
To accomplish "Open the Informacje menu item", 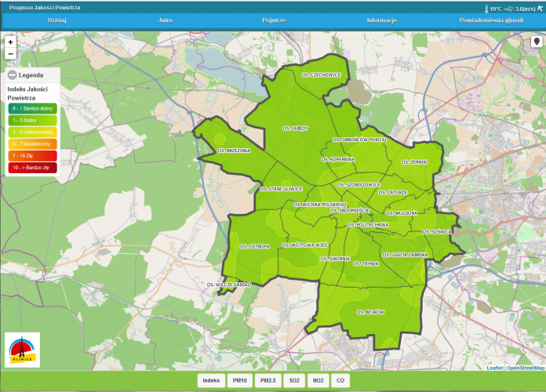I will pyautogui.click(x=382, y=20).
